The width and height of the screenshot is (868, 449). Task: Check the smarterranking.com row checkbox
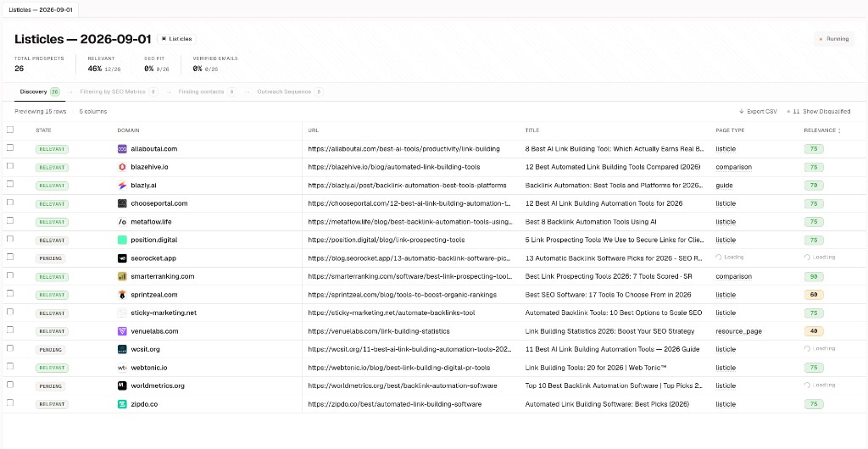pyautogui.click(x=10, y=275)
